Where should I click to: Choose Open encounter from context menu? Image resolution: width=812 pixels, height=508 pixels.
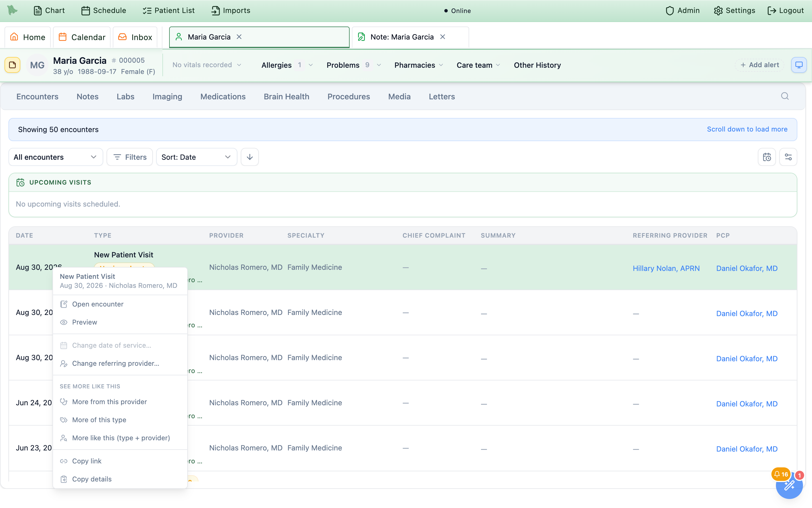120,304
